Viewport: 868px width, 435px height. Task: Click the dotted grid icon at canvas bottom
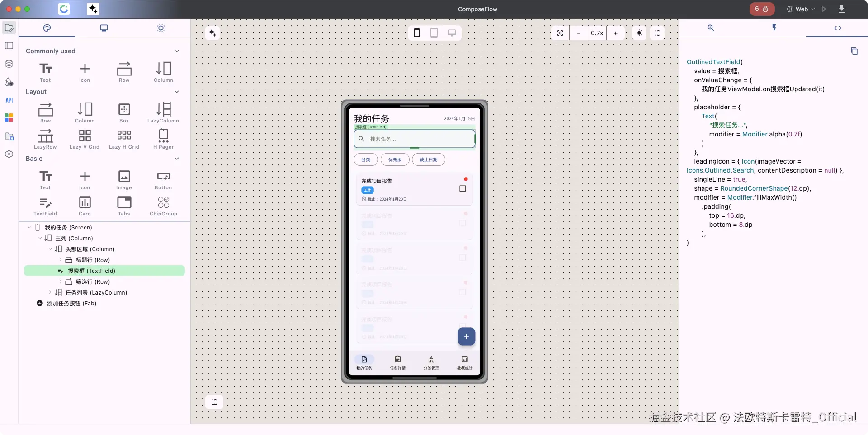(x=214, y=402)
